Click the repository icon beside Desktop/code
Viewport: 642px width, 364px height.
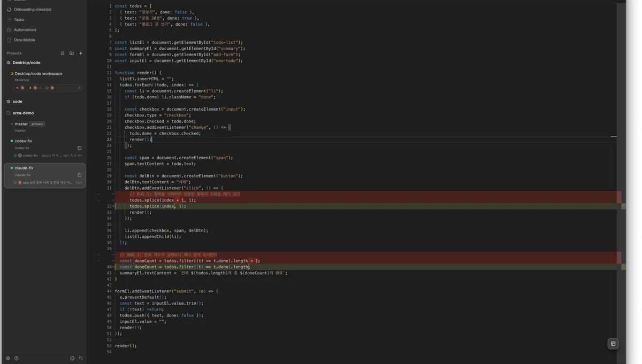click(x=9, y=63)
